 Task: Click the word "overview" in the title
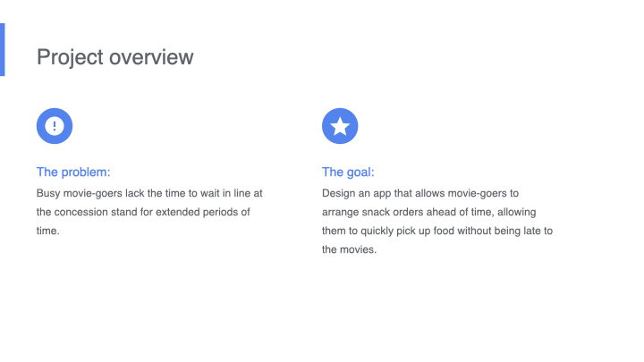coord(151,57)
